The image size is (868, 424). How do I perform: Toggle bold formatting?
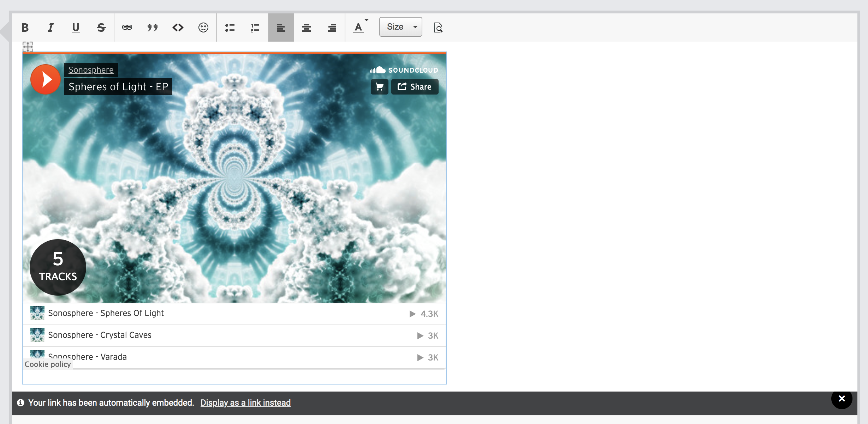(25, 28)
